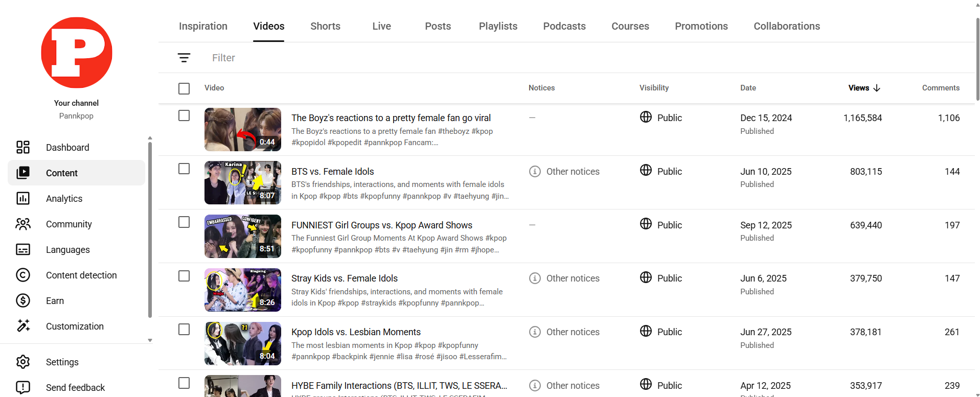980x397 pixels.
Task: Select the Courses tab
Action: pyautogui.click(x=630, y=26)
